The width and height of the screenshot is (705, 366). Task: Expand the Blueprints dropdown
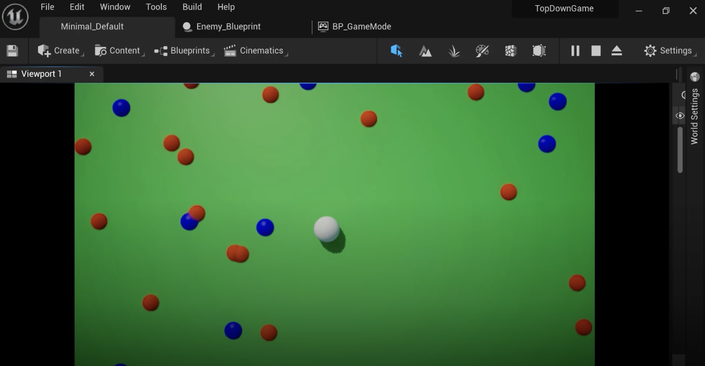[x=183, y=51]
